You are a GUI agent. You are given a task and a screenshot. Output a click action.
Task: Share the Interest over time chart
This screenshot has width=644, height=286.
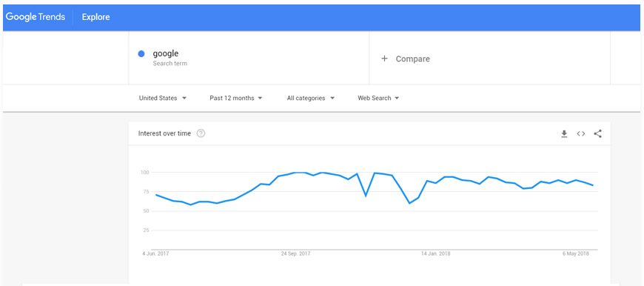pos(598,133)
